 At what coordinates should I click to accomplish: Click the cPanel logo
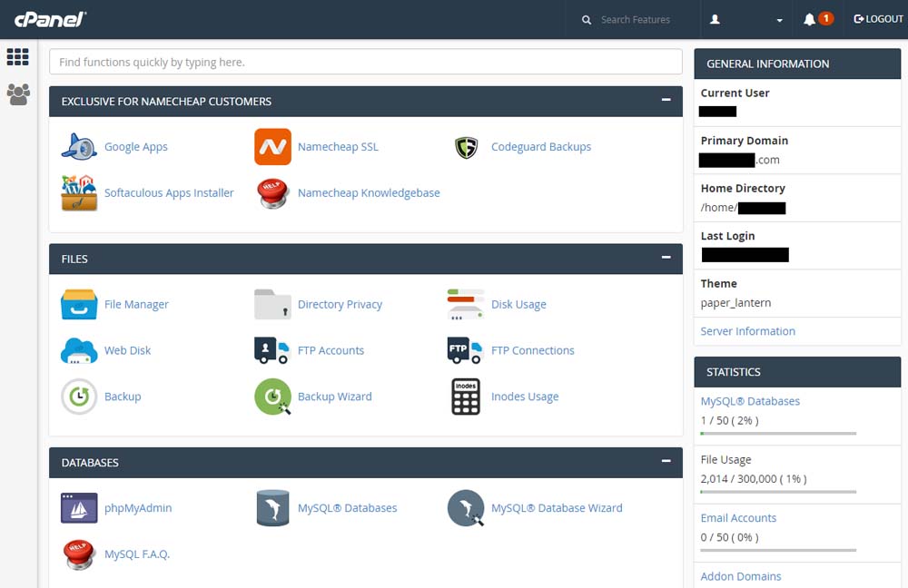(x=50, y=19)
